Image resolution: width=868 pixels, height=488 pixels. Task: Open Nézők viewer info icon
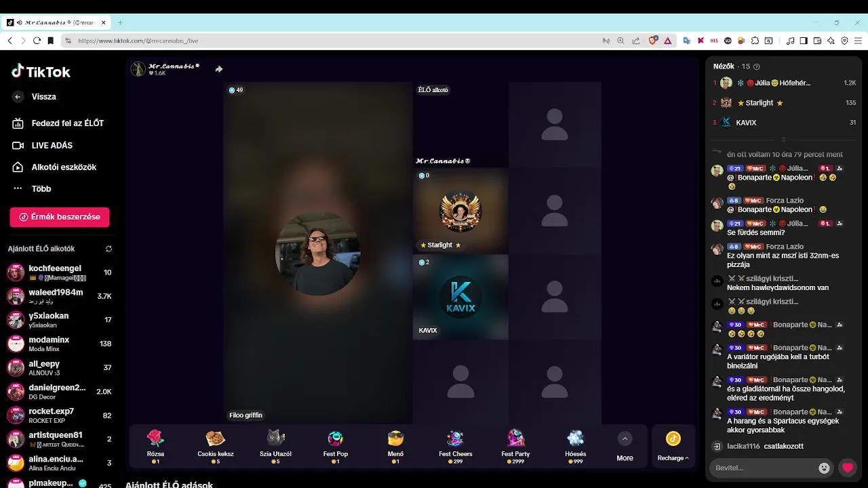757,66
